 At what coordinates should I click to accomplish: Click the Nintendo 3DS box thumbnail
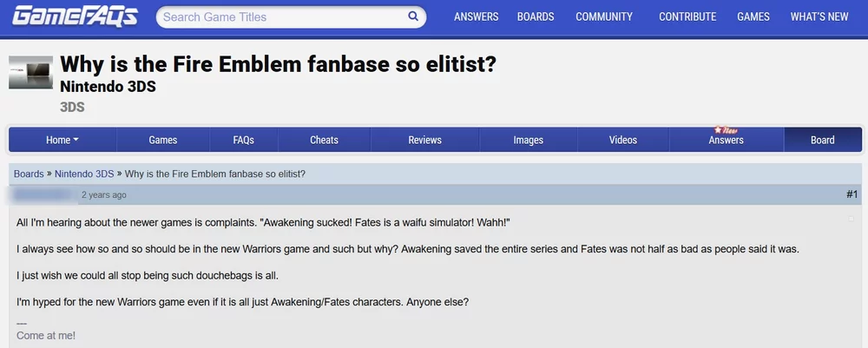click(x=30, y=72)
